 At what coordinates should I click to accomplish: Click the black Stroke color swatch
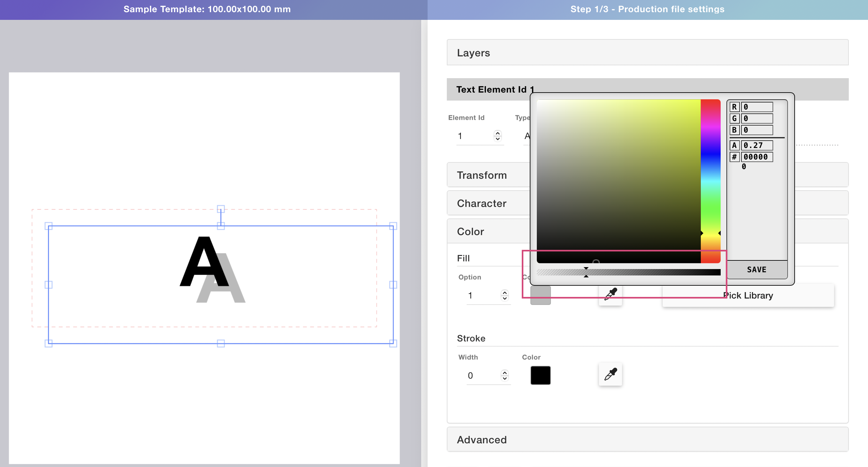pos(540,375)
